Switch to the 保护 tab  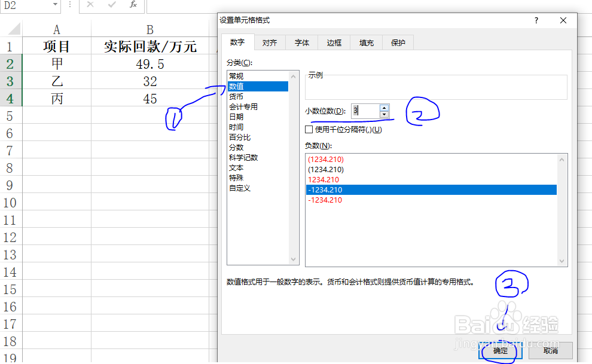pos(398,42)
